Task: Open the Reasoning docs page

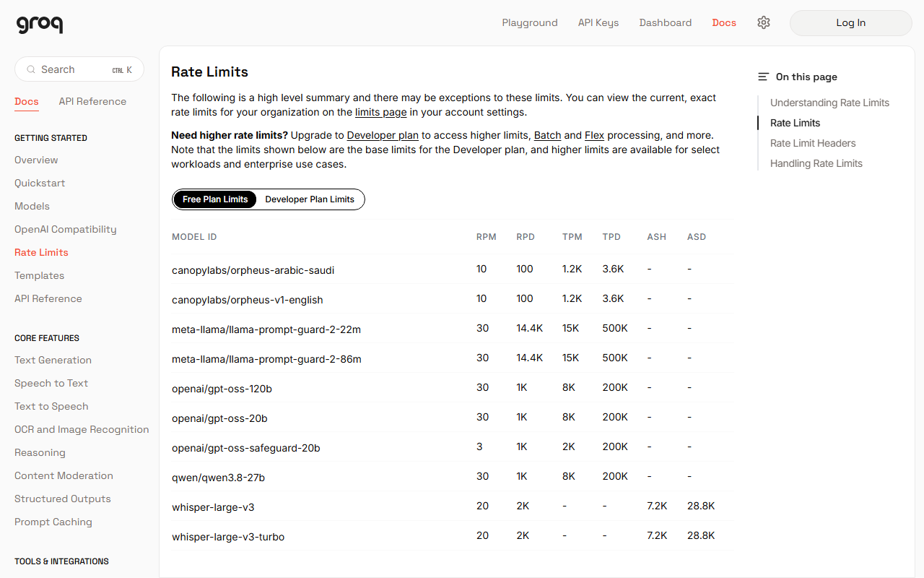Action: point(40,452)
